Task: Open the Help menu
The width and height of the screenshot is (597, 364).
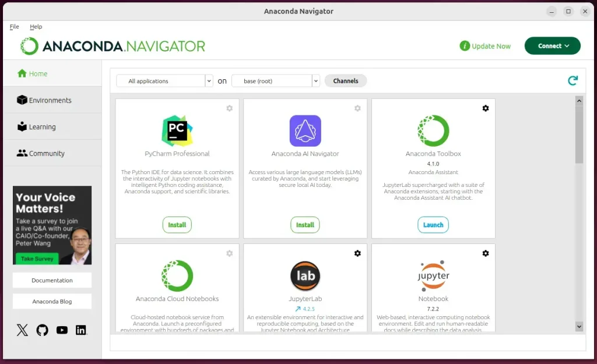Action: click(x=36, y=27)
